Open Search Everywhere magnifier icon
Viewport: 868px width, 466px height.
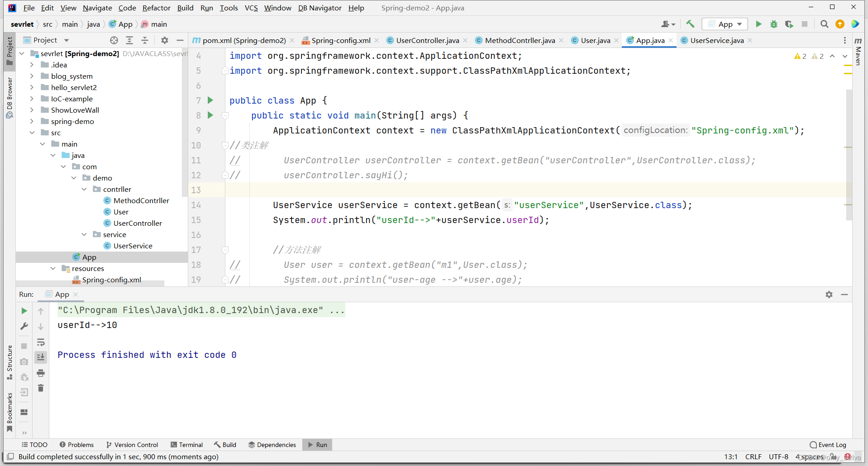(x=825, y=24)
